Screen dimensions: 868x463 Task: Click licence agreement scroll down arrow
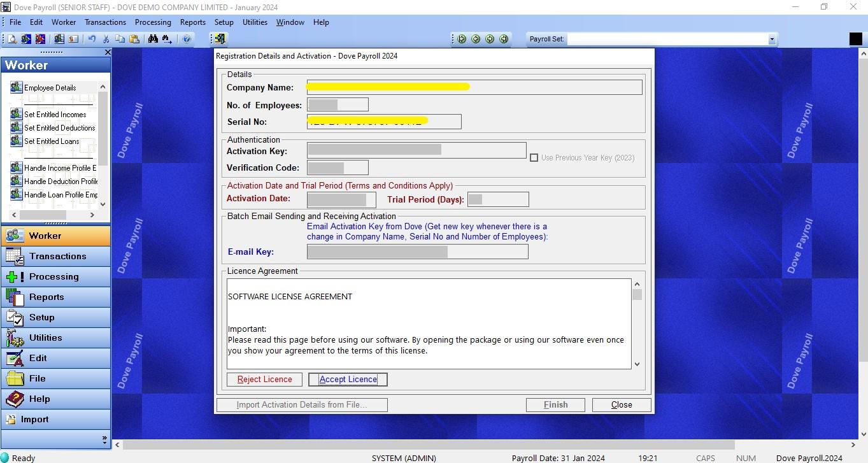point(637,364)
